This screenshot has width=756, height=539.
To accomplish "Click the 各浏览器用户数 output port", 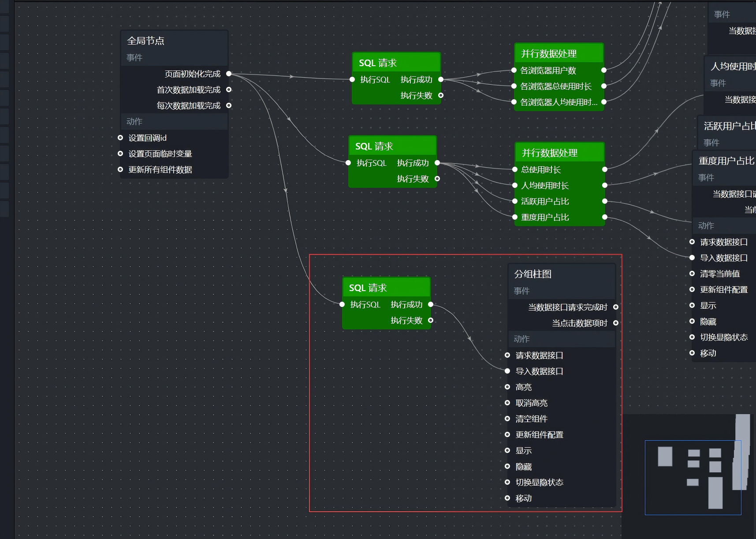I will click(604, 70).
